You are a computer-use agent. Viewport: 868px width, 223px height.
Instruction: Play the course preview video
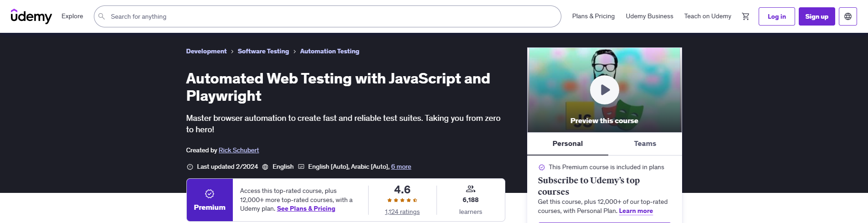[605, 90]
